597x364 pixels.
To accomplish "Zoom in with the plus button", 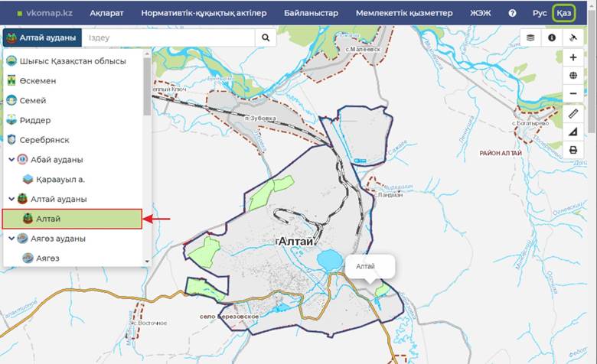I will click(573, 57).
